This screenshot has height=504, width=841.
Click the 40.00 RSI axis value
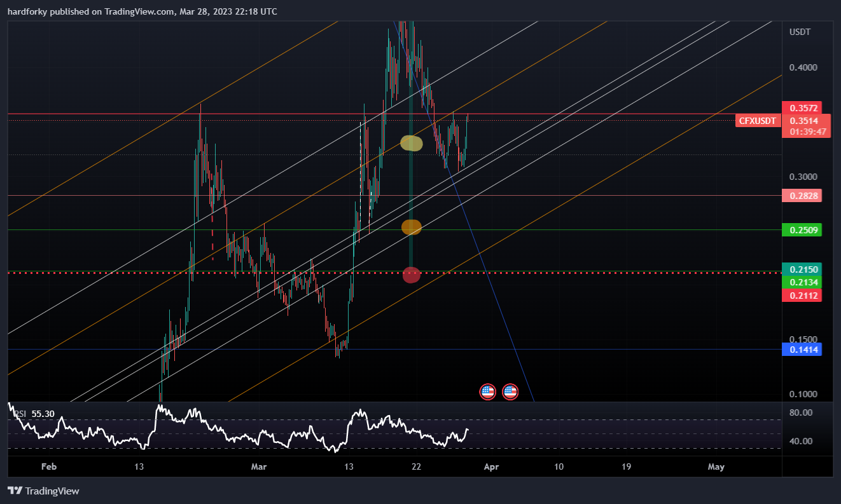tap(802, 441)
